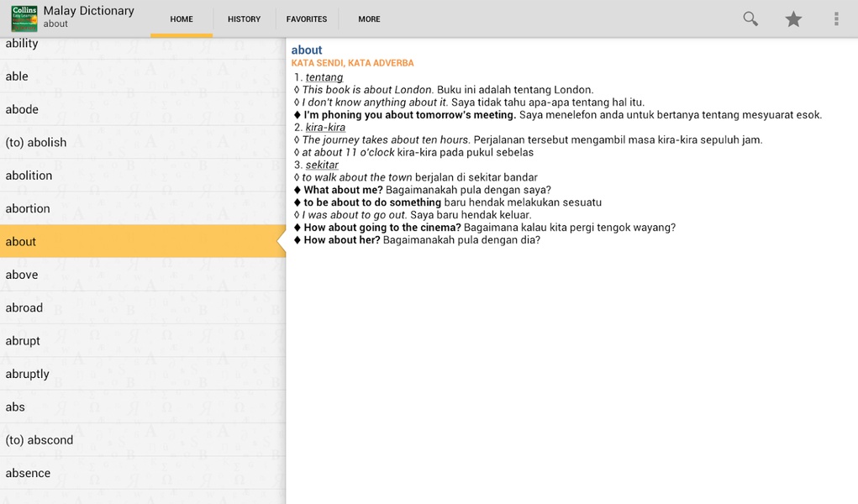Viewport: 858px width, 504px height.
Task: Select the word 'able' in list
Action: 143,76
